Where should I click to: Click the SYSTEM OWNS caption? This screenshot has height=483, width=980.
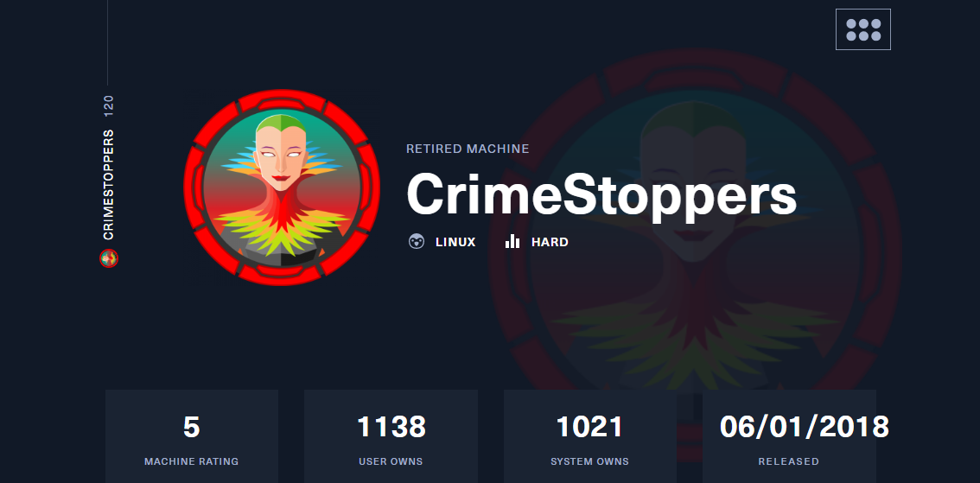(589, 461)
